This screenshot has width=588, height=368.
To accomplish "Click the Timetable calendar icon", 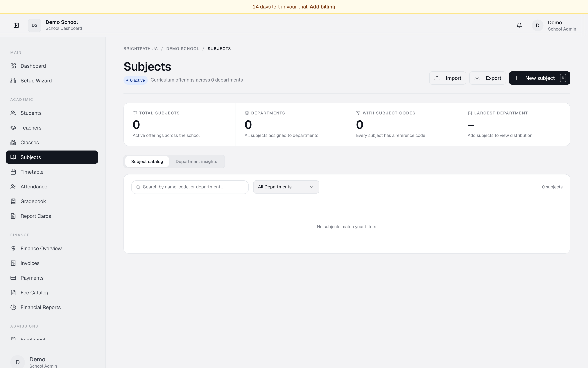I will 13,172.
